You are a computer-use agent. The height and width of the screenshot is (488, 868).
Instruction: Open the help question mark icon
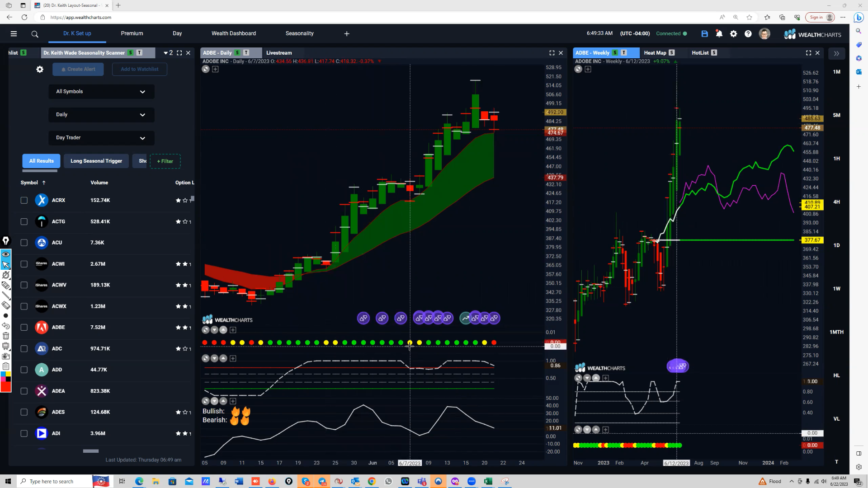(748, 33)
